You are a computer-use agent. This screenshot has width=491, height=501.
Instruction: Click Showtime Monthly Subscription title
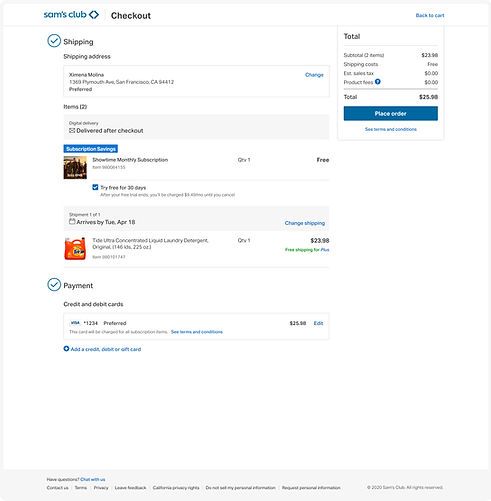coord(130,160)
